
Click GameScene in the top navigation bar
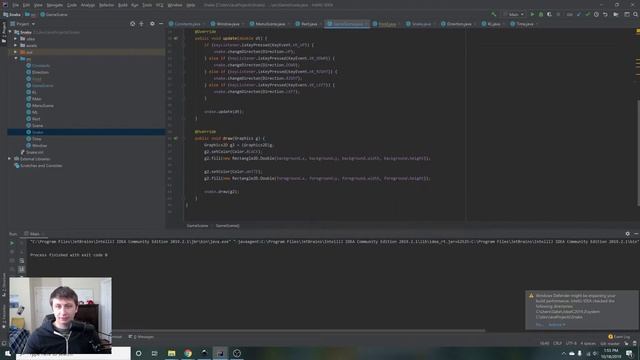click(x=53, y=14)
